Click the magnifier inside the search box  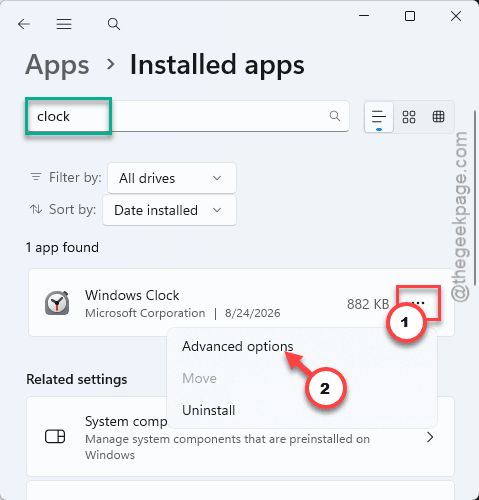(335, 116)
